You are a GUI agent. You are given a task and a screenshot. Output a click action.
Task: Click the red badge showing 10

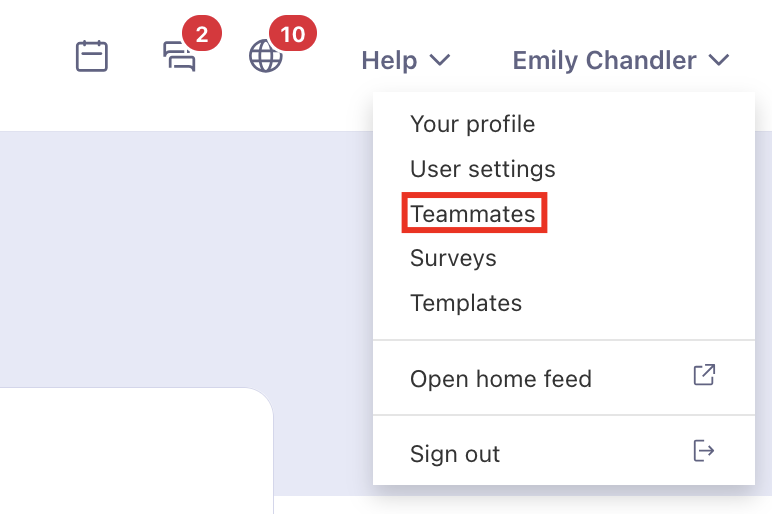292,33
